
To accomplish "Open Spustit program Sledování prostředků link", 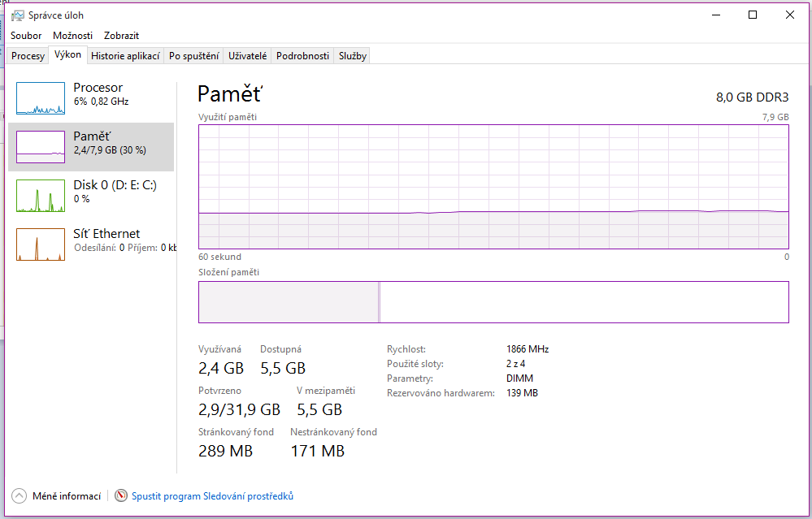I will 212,495.
